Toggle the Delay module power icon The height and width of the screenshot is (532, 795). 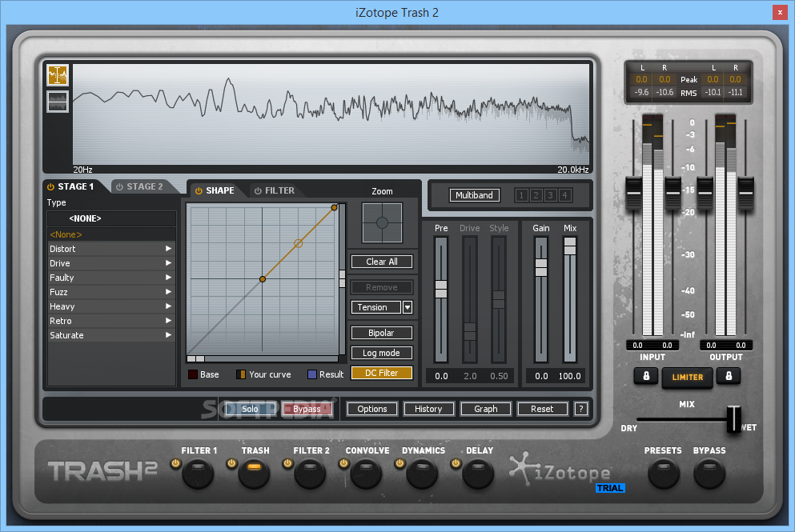[456, 463]
